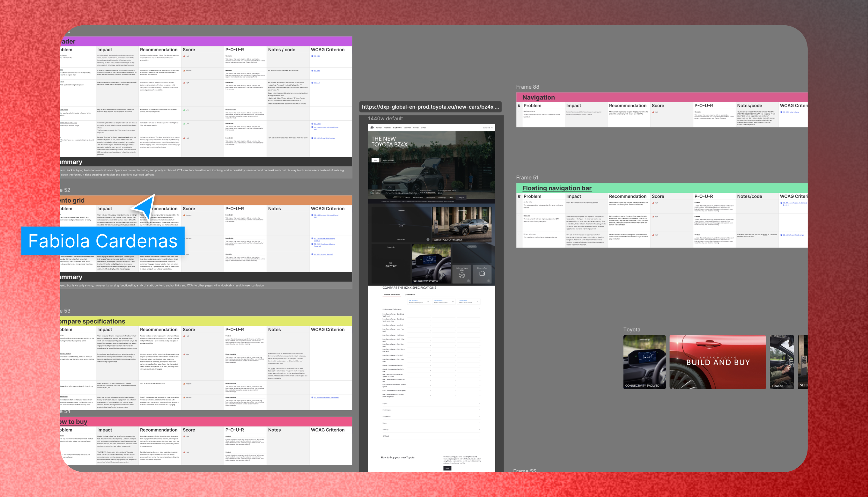
Task: Expand the Engine specifications section
Action: (x=479, y=404)
